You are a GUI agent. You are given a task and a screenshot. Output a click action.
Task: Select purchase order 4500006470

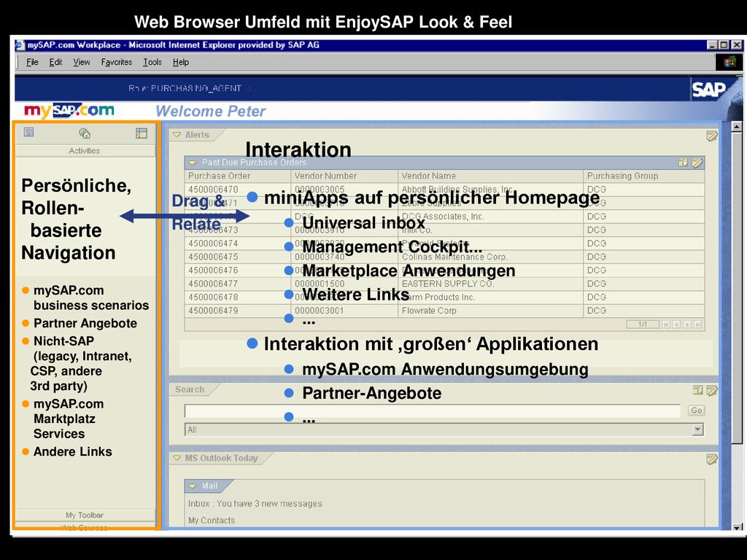click(x=213, y=189)
